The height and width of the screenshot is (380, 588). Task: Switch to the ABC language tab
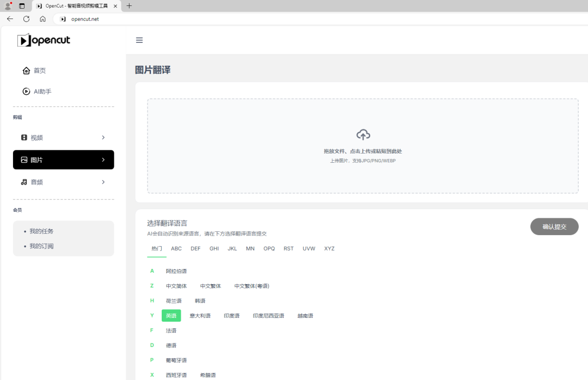176,248
